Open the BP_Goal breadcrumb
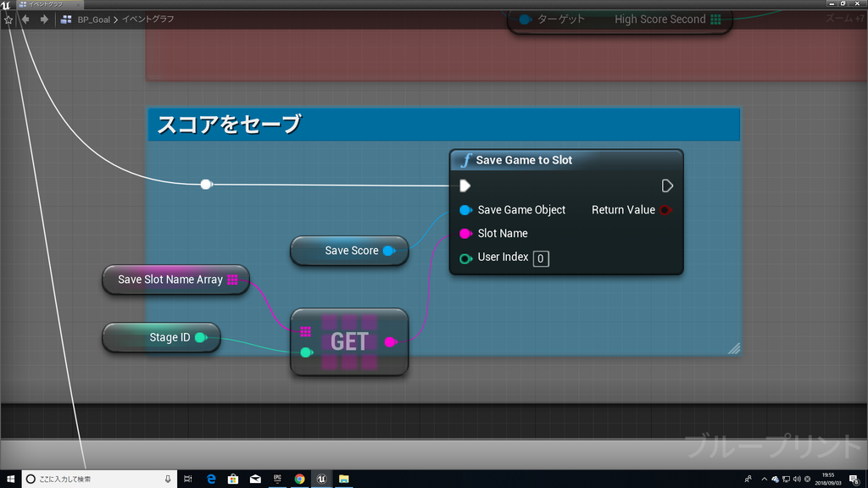Screen dimensions: 868x488 click(x=93, y=19)
